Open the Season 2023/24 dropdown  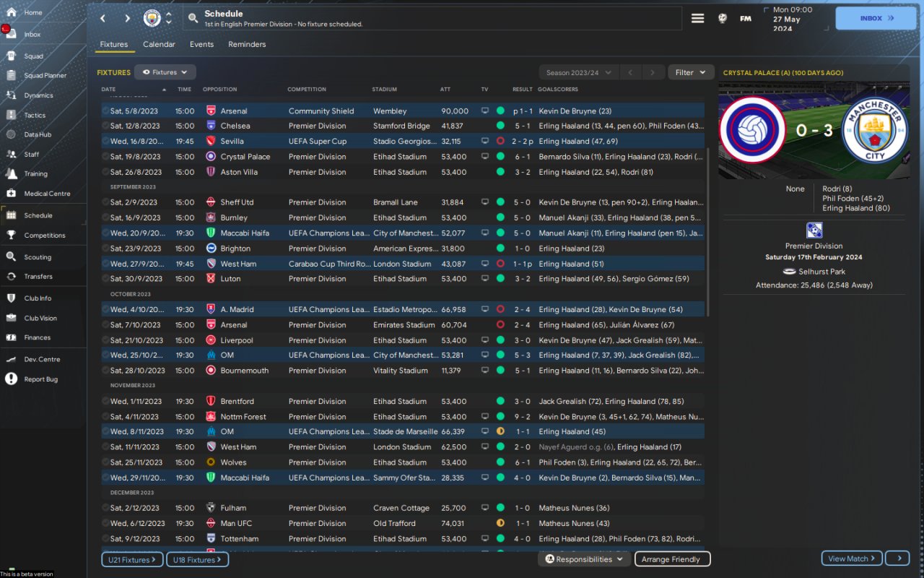(x=579, y=72)
